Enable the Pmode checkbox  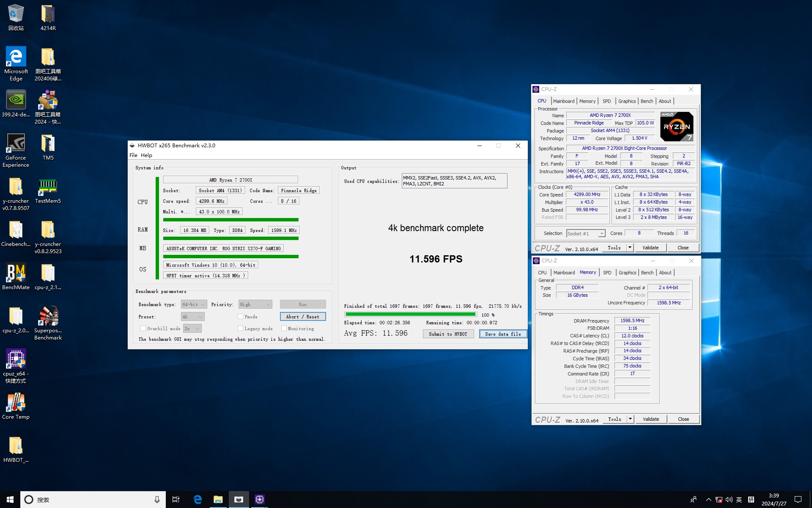click(240, 317)
